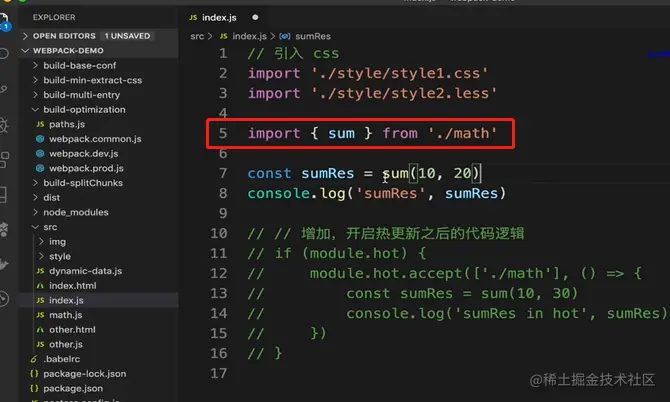Click './style/style2.less' string on line 3
The image size is (670, 402).
[404, 94]
